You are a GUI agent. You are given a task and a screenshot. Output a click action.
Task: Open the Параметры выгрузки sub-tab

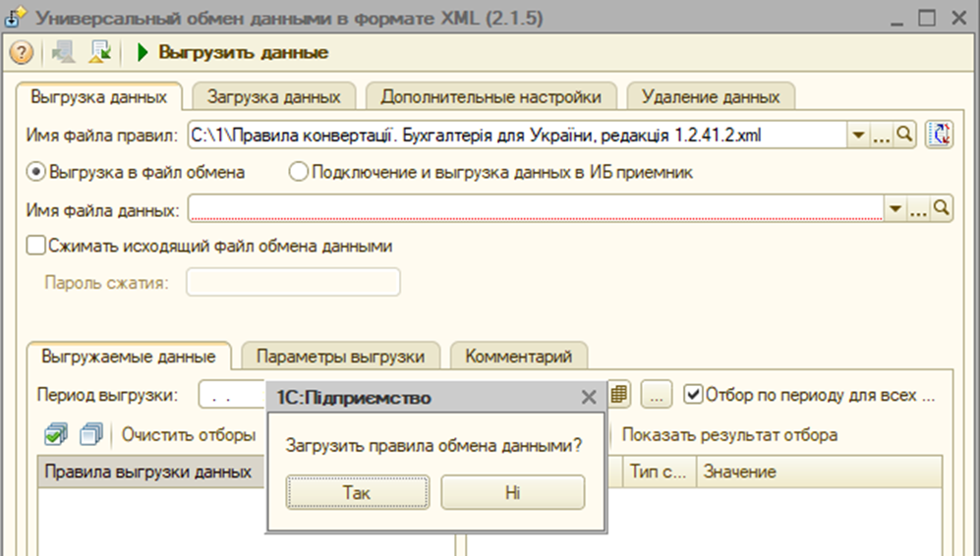point(341,357)
